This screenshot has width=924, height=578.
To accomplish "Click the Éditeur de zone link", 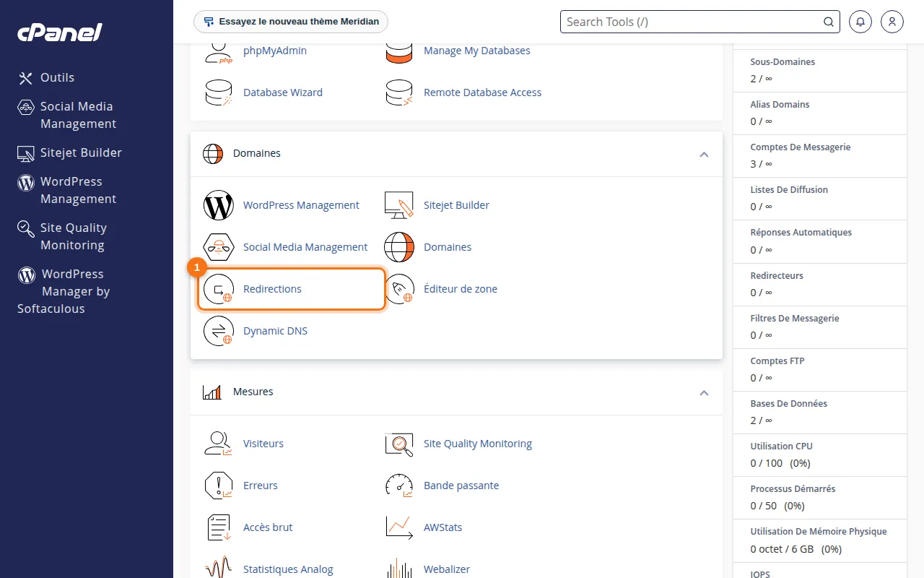I will [461, 289].
